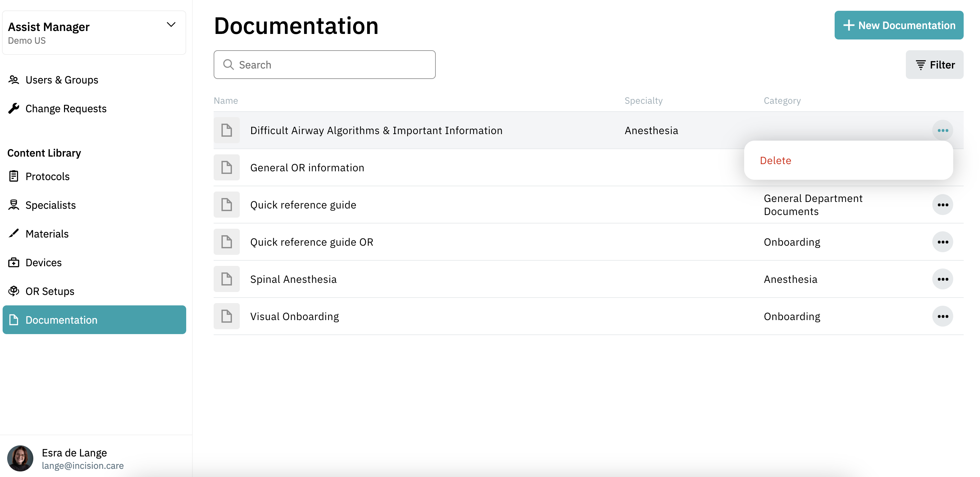This screenshot has height=477, width=980.
Task: Open three-dot menu for Visual Onboarding
Action: coord(942,316)
